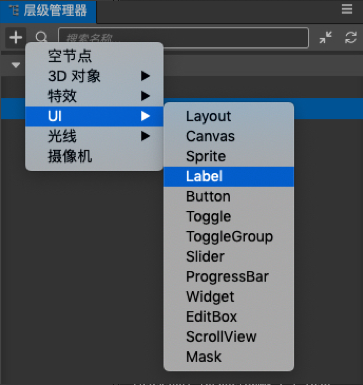
Task: Create a Layout UI node
Action: (229, 116)
